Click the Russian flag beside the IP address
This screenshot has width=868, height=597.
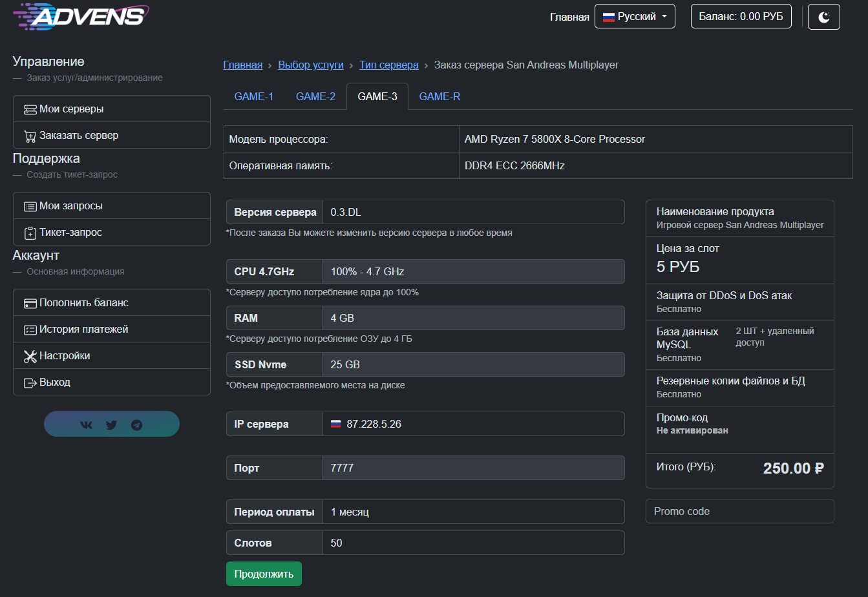[335, 424]
